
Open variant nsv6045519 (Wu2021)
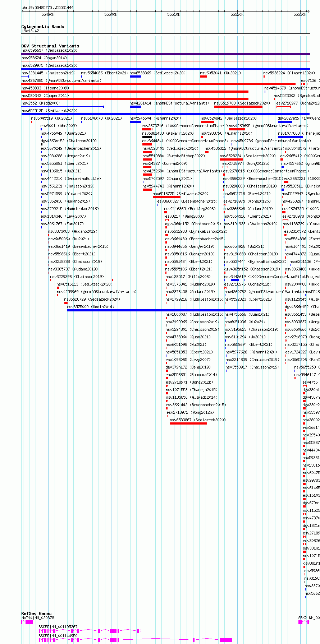[51, 118]
